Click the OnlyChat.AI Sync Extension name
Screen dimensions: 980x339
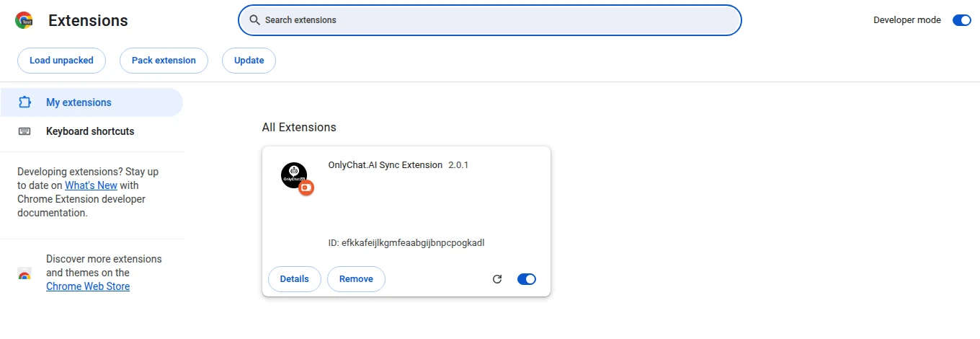(386, 165)
